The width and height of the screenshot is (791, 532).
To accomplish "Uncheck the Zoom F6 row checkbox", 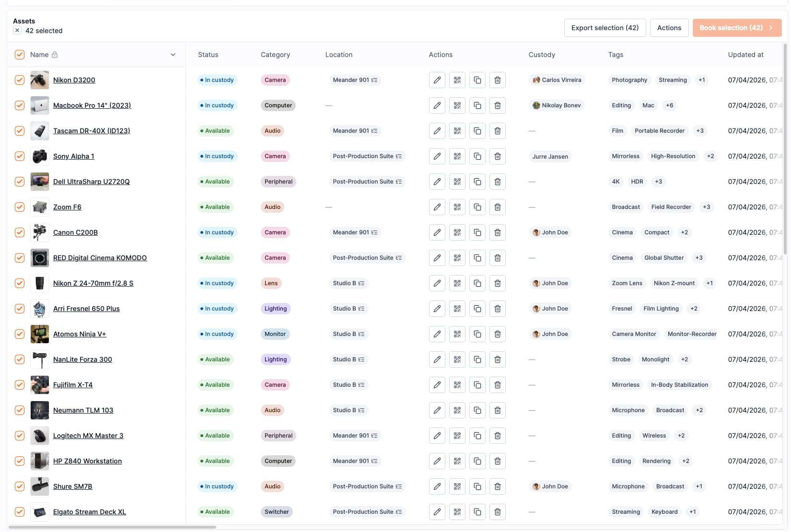I will [20, 207].
